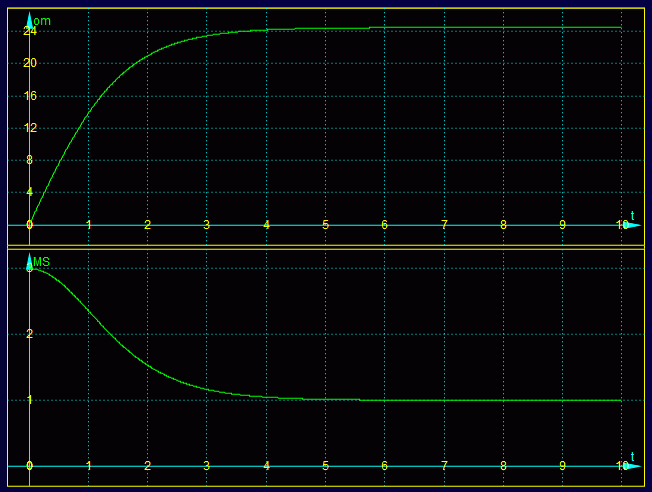Click tick value 20 on om axis

pos(30,63)
